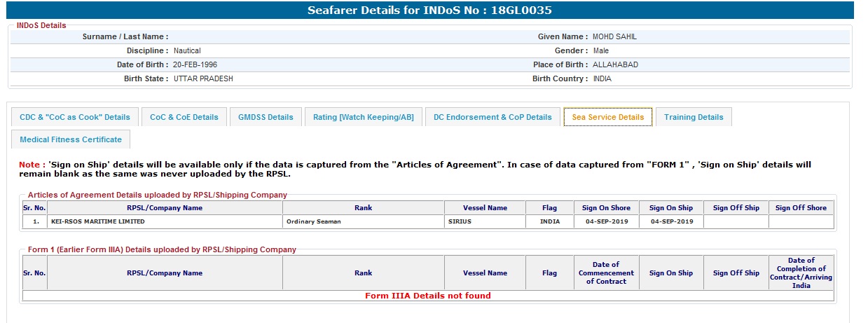868x323 pixels.
Task: Click the Date of Commencement of Contract header
Action: pos(606,273)
